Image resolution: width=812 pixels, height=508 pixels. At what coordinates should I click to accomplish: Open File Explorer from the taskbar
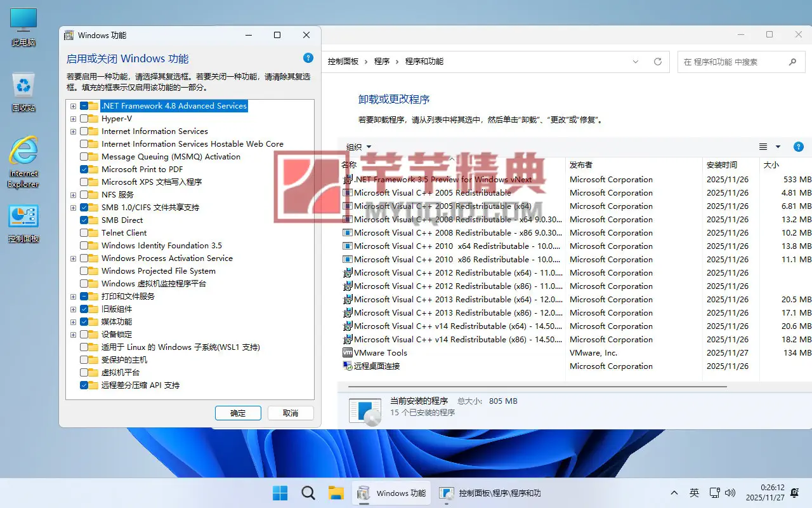tap(336, 493)
